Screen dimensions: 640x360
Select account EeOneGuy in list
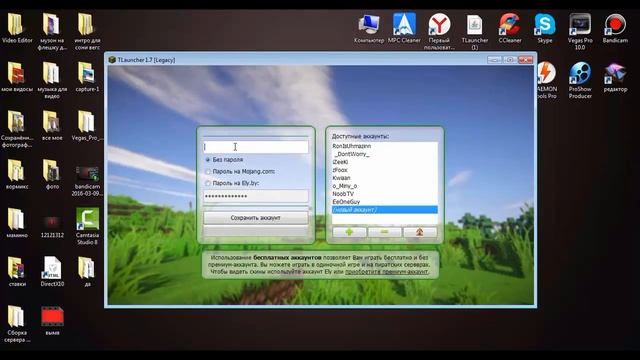pos(384,202)
